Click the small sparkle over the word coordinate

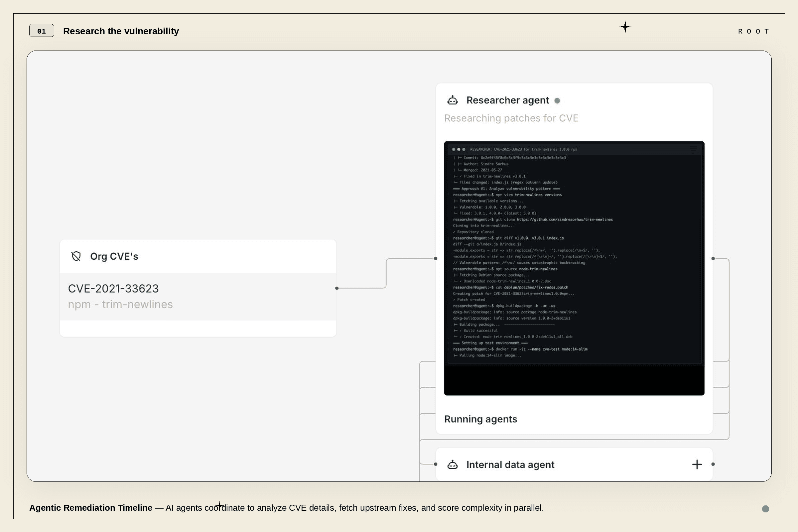pyautogui.click(x=219, y=505)
